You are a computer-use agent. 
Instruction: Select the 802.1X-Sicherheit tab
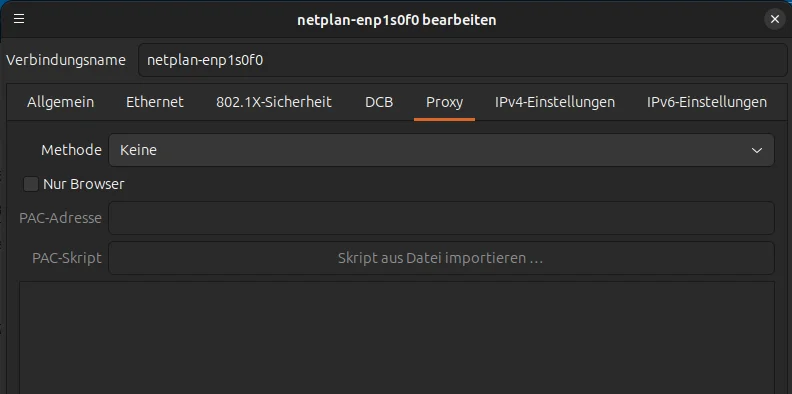(x=274, y=102)
